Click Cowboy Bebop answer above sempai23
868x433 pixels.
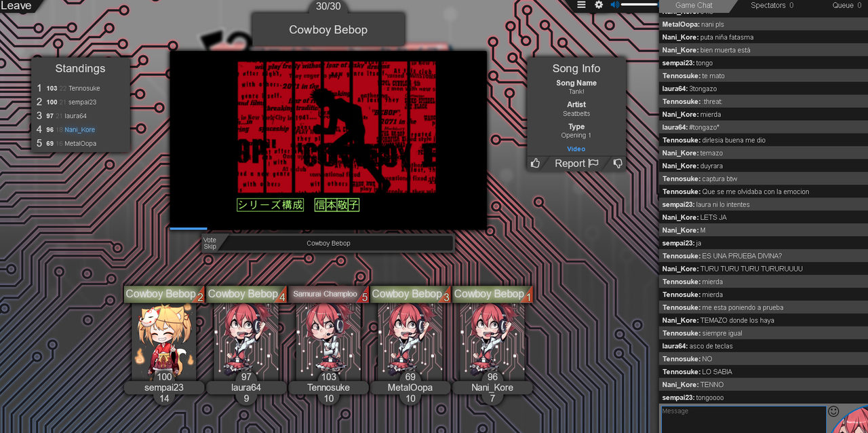[x=161, y=294]
